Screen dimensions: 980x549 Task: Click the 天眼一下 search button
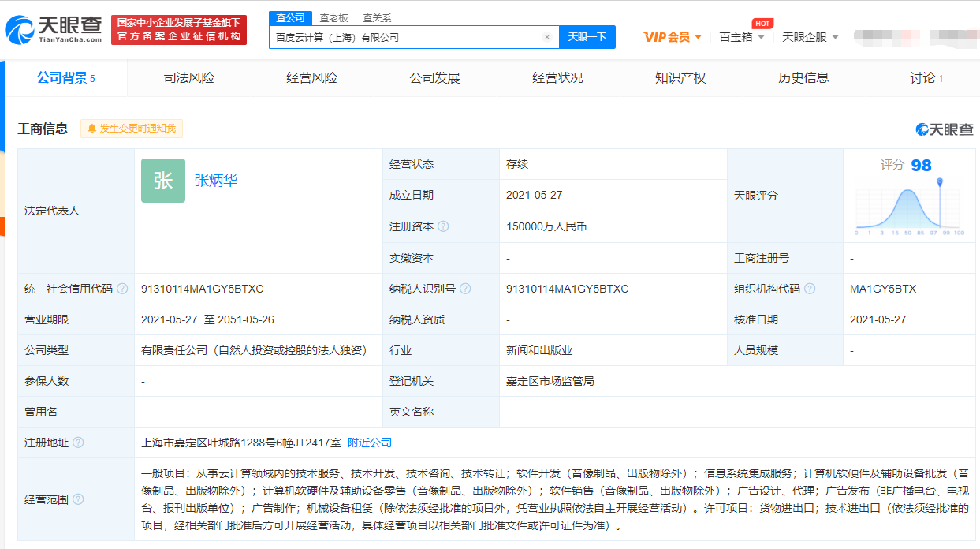587,37
